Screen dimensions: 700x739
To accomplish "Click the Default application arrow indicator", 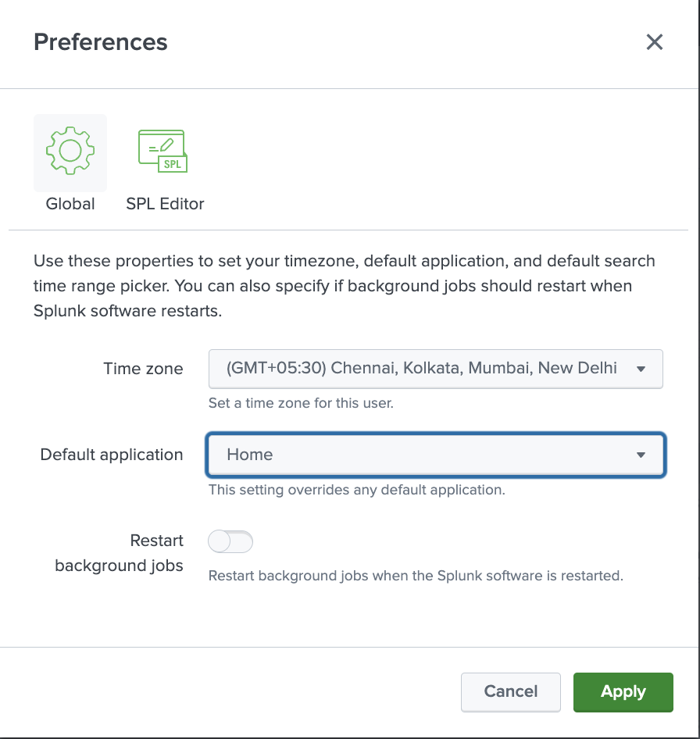I will click(640, 454).
